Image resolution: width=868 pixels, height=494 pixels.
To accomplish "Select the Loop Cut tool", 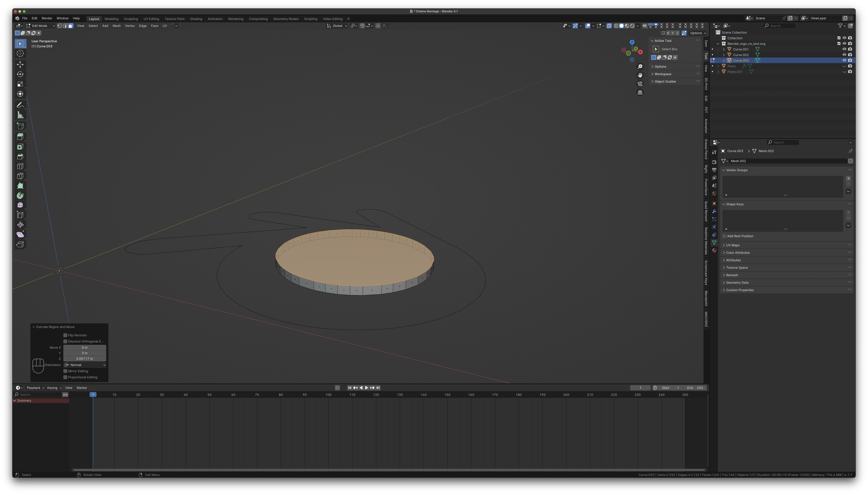I will [20, 166].
